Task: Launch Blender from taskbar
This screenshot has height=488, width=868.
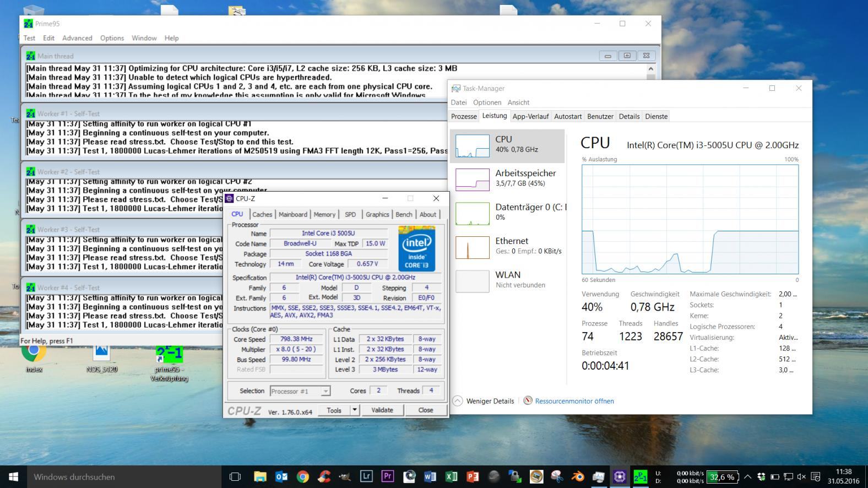Action: 577,476
